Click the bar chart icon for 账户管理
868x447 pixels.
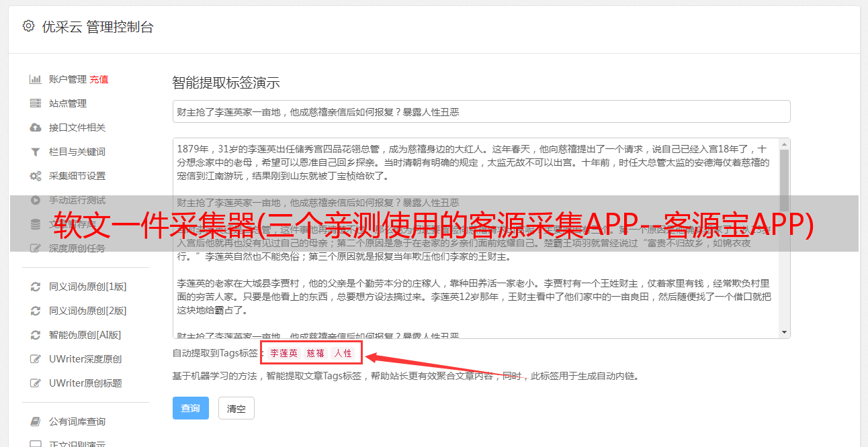36,79
